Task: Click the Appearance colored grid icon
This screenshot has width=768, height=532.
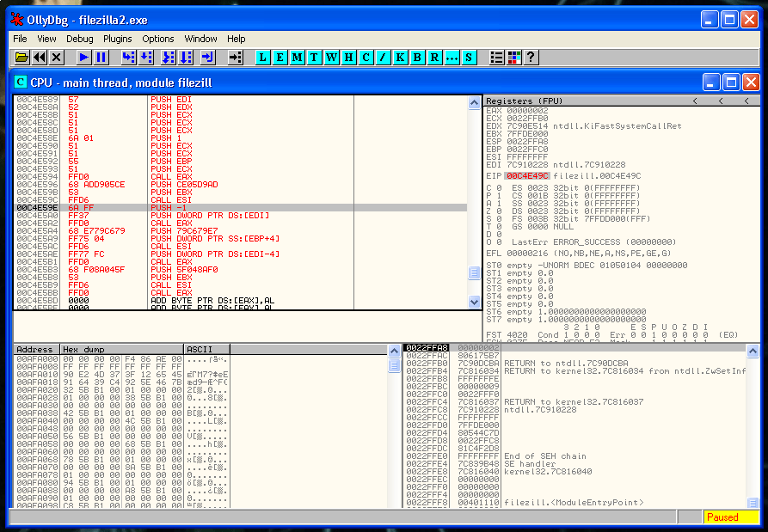Action: pos(513,58)
